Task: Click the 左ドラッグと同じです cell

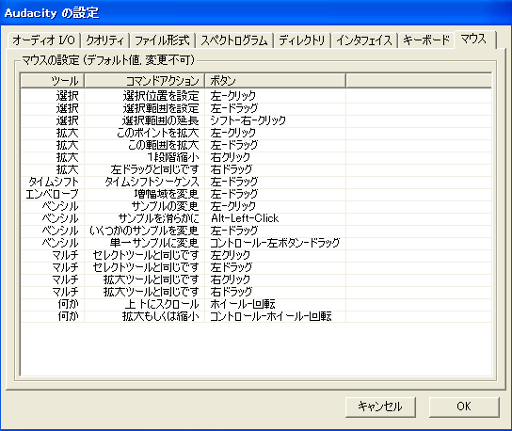Action: coord(144,170)
